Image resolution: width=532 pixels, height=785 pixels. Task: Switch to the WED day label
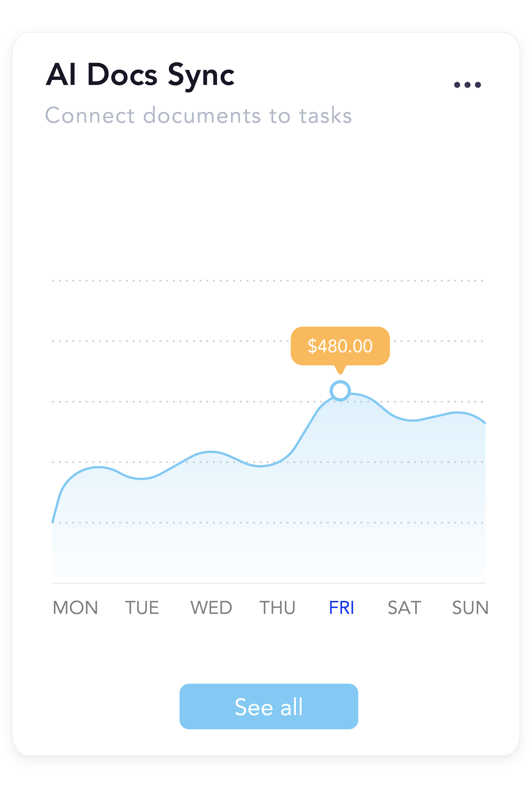point(211,608)
